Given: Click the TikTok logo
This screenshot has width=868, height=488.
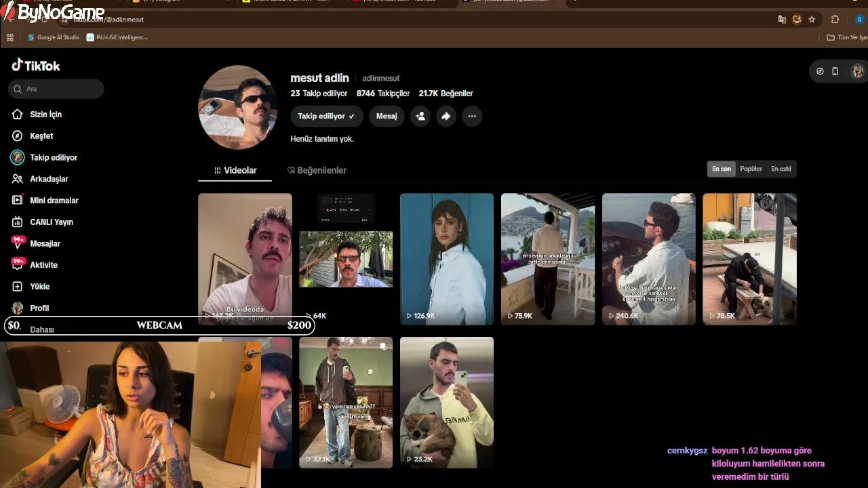Looking at the screenshot, I should [36, 66].
